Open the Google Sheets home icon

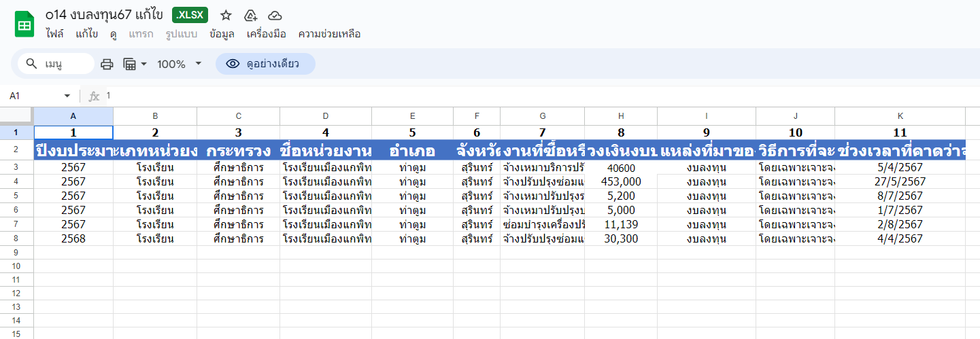click(24, 25)
